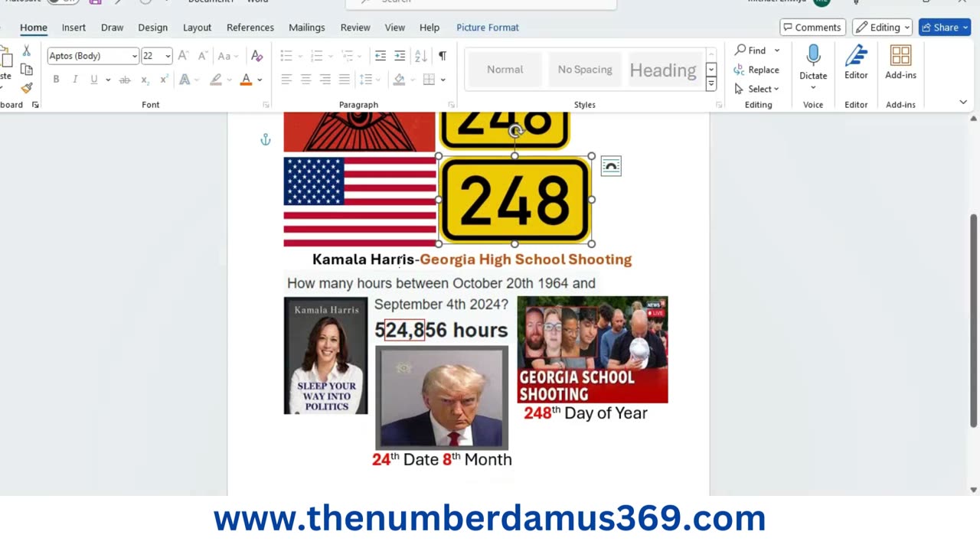Image resolution: width=980 pixels, height=551 pixels.
Task: Clear all formatting with eraser A icon
Action: pos(257,56)
